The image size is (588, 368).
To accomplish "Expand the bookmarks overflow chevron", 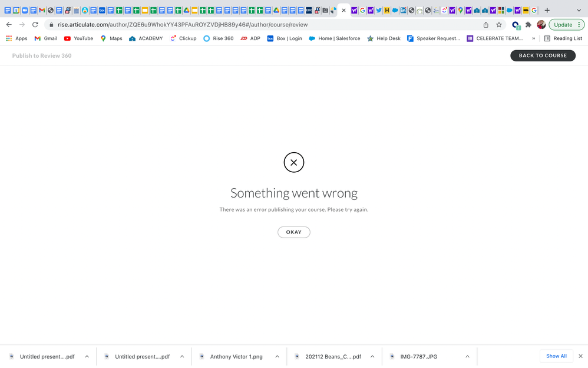I will 533,38.
